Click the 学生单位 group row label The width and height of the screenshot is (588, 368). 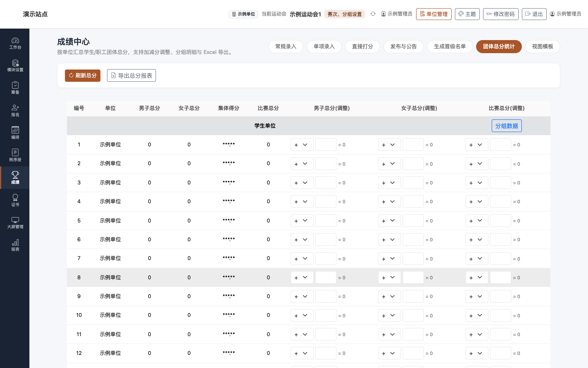coord(265,126)
